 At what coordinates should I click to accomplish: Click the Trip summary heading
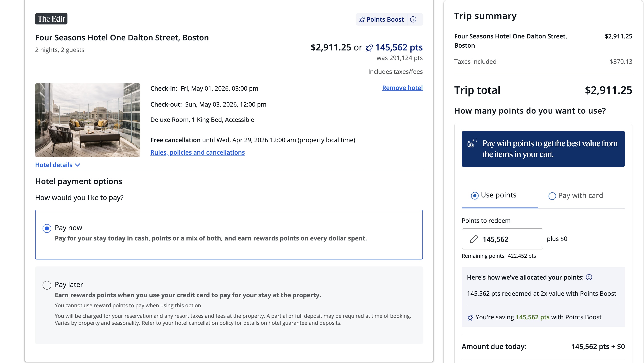[x=485, y=16]
